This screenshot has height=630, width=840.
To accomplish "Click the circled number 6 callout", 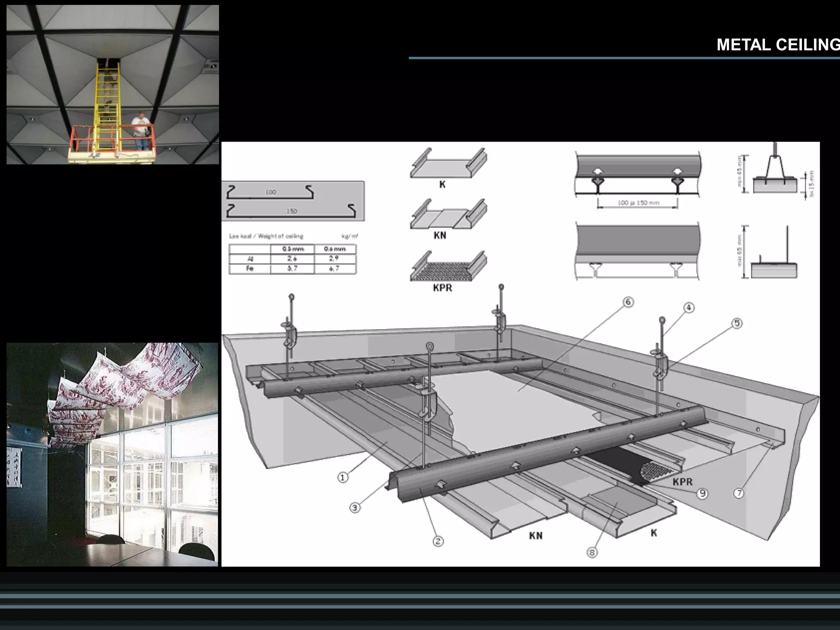I will click(628, 302).
